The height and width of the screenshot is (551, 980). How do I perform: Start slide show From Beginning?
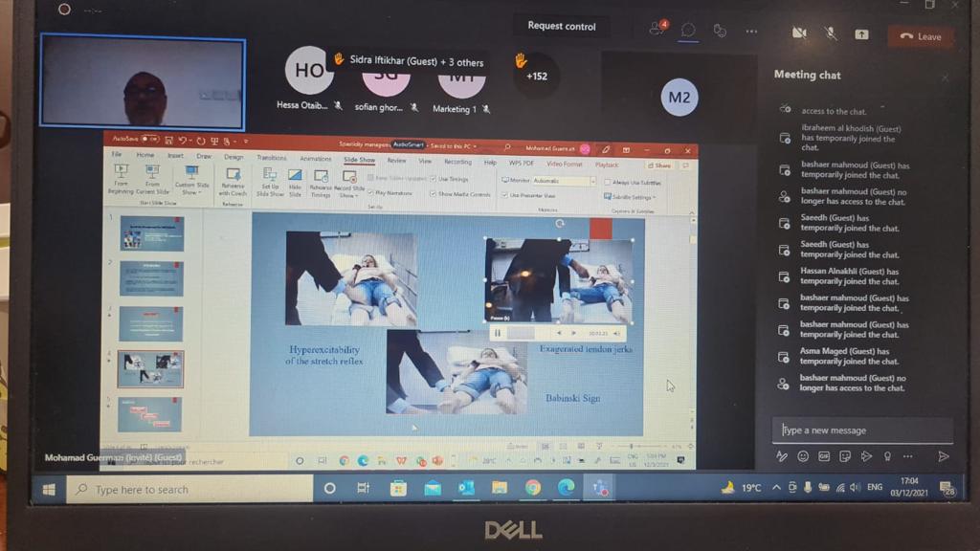(121, 179)
